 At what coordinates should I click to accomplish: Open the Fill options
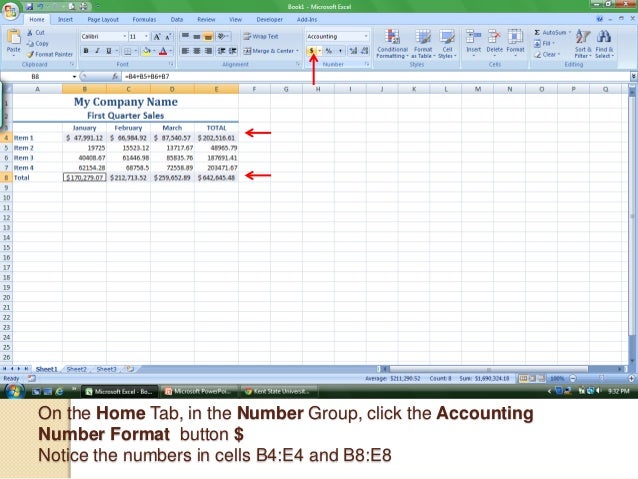pos(543,43)
